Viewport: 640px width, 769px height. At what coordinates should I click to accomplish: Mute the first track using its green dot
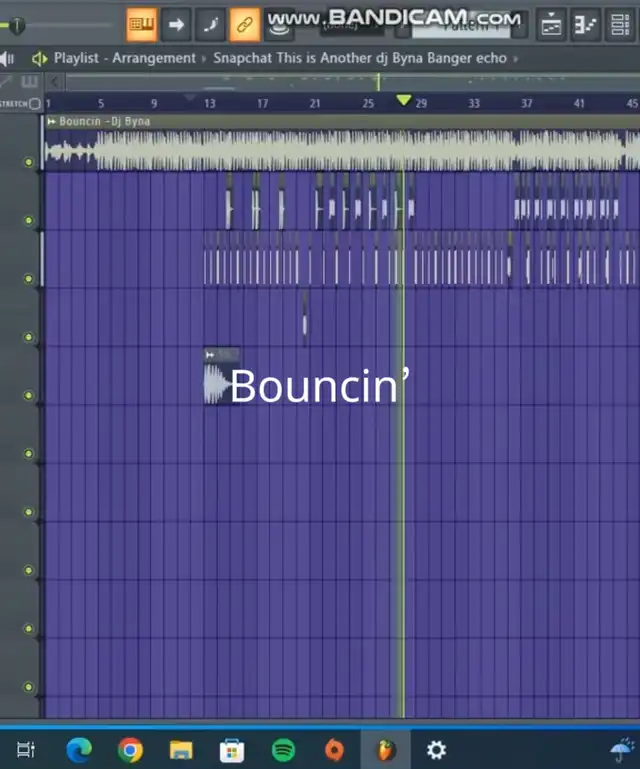point(29,161)
